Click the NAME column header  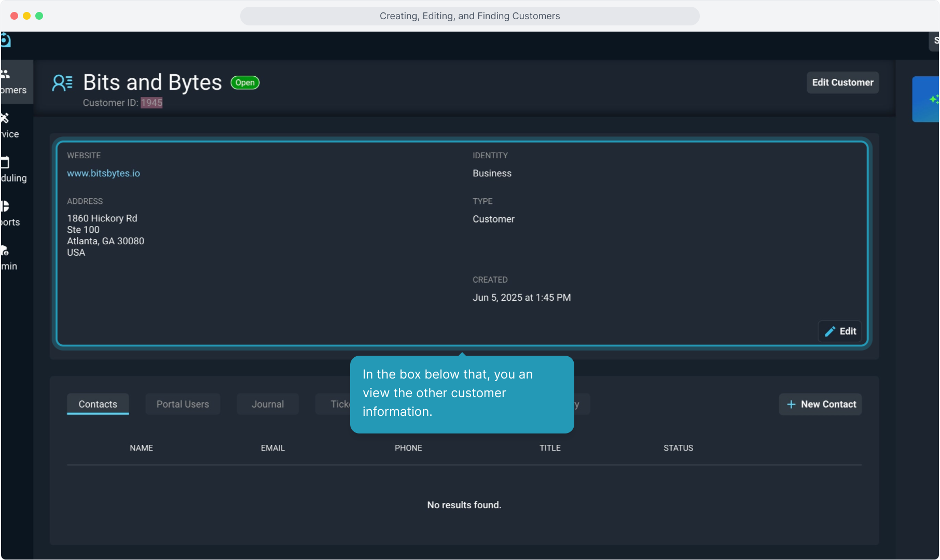coord(141,448)
